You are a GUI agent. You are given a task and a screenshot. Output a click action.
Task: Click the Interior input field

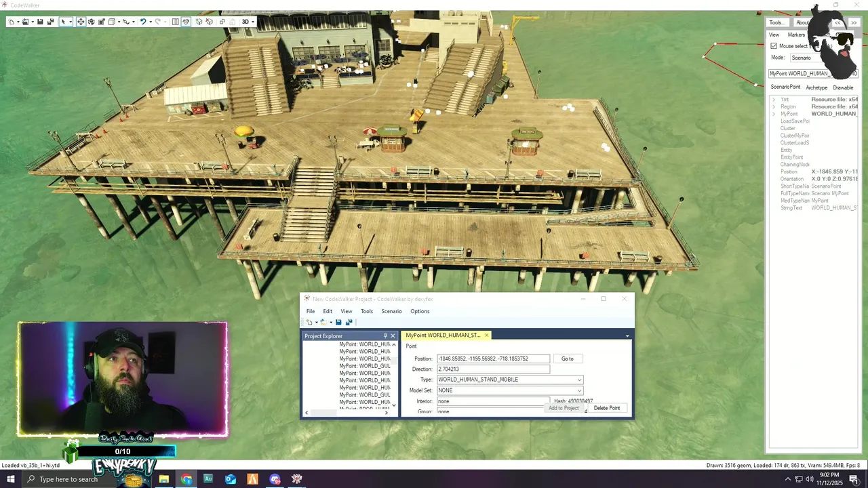493,401
